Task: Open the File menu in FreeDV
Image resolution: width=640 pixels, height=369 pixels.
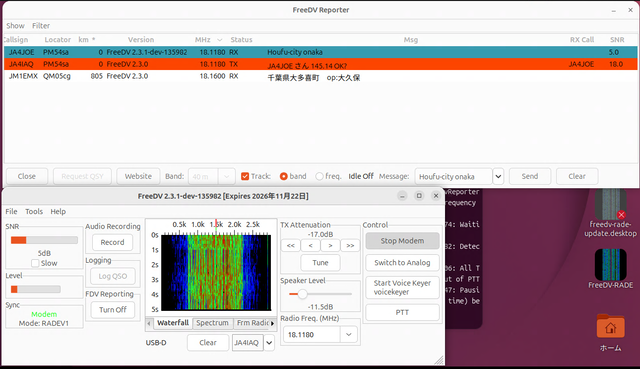Action: coord(11,211)
